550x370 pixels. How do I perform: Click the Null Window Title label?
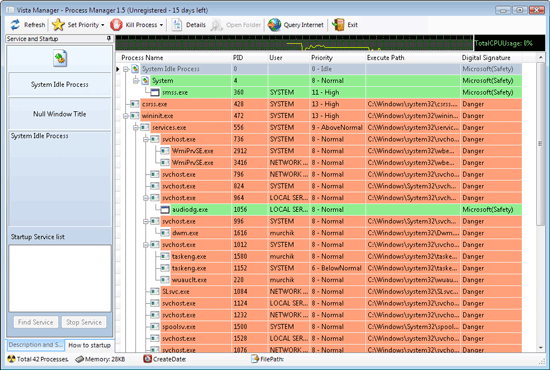click(60, 114)
